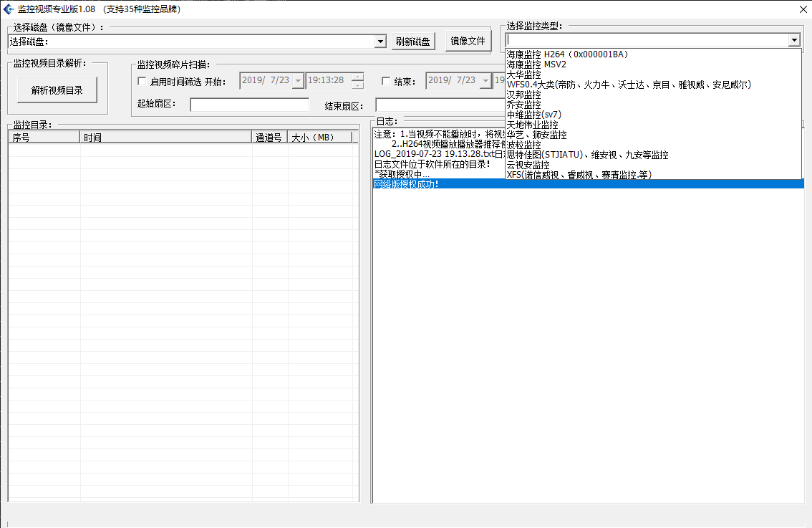
Task: Select WFS0.4大类 monitoring option
Action: pos(654,85)
